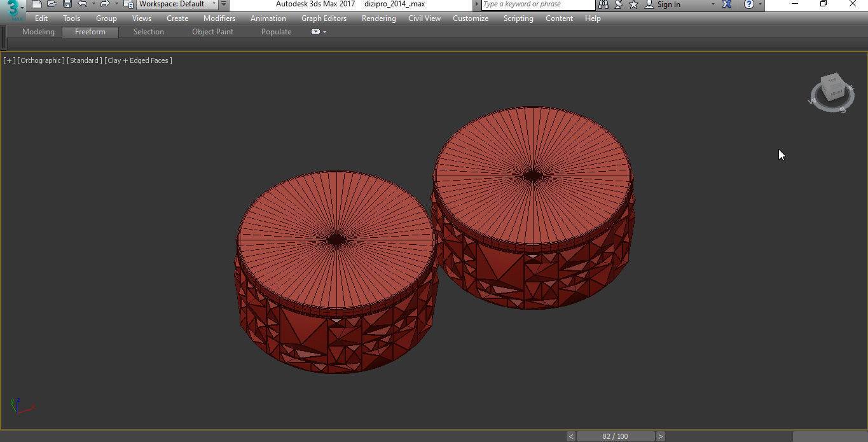Image resolution: width=868 pixels, height=442 pixels.
Task: Click the viewport [+] general menu label
Action: (x=9, y=60)
